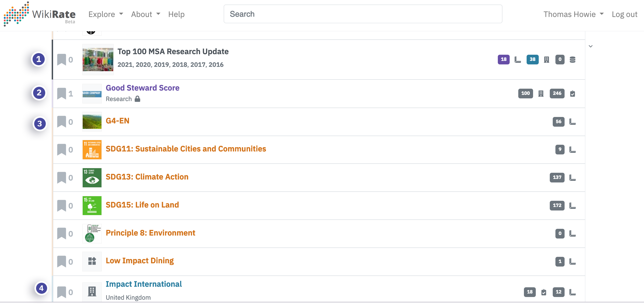The image size is (644, 304).
Task: Click the 172 metrics badge for SDG15
Action: coord(557,205)
